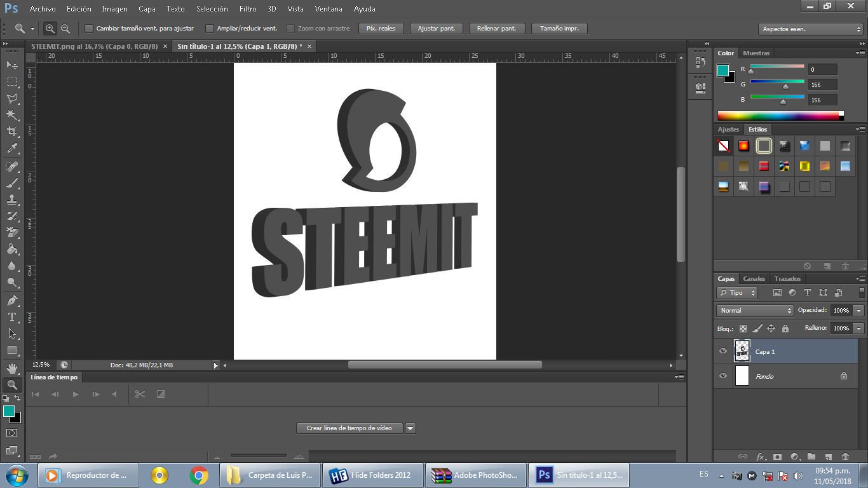Filter layers by type layers icon

point(808,293)
